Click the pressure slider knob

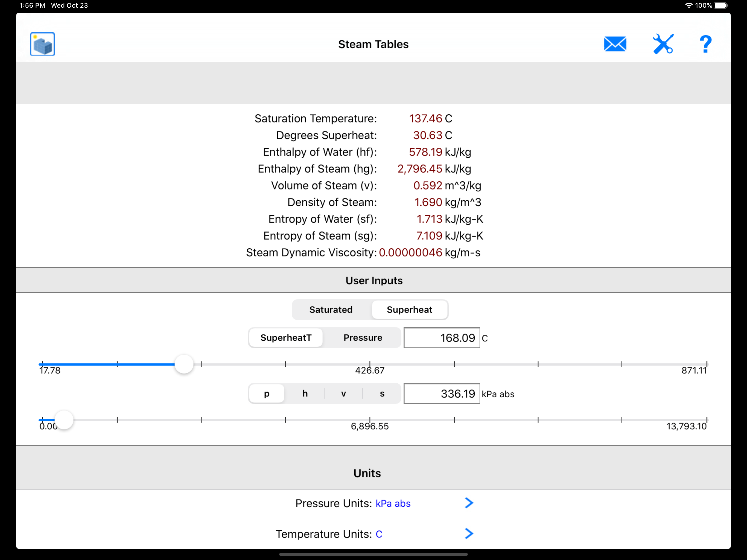point(64,420)
